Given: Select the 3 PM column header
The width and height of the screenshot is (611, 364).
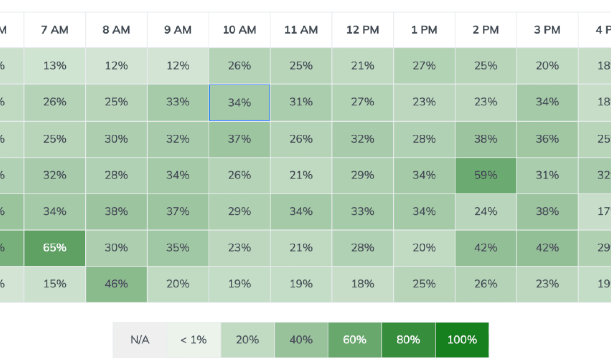Looking at the screenshot, I should (547, 30).
